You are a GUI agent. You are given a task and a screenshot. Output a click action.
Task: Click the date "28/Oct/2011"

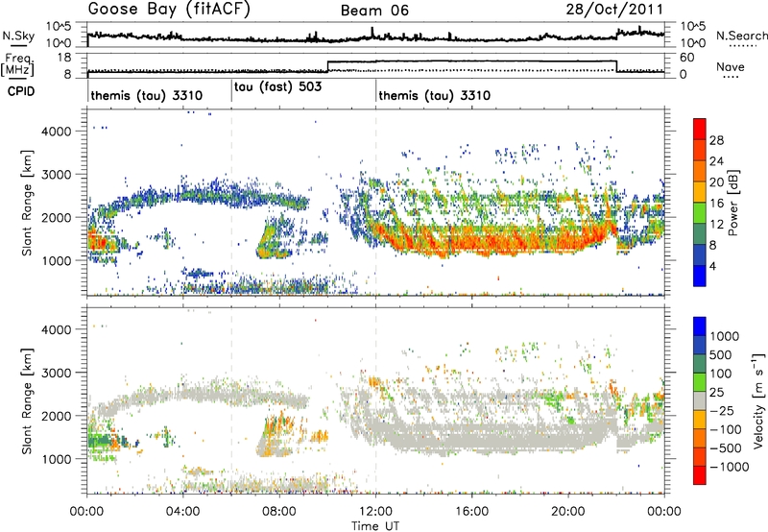pyautogui.click(x=614, y=10)
